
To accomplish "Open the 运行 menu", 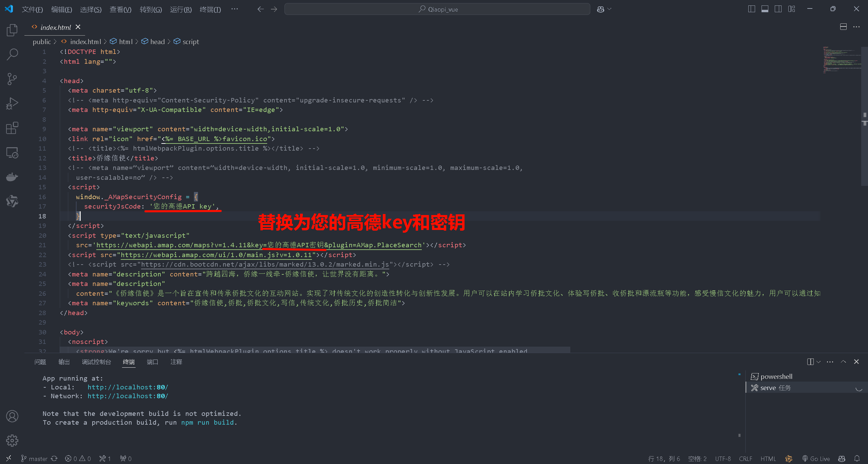I will (180, 9).
